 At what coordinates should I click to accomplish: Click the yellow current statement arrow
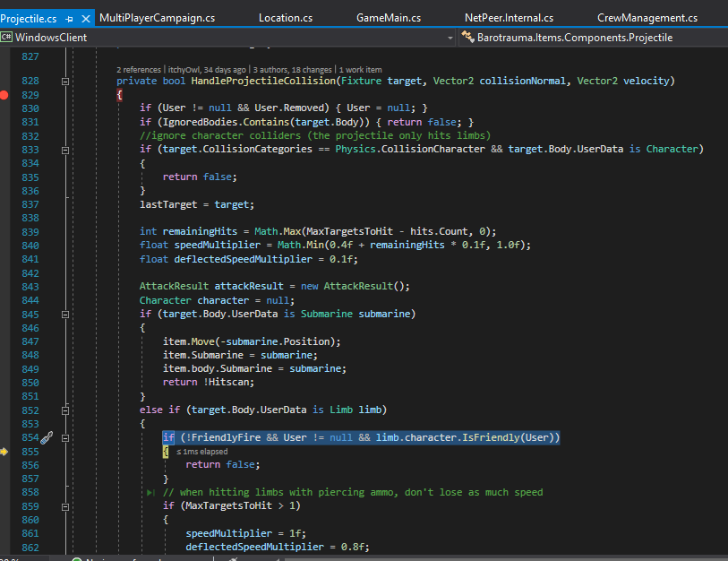point(4,452)
